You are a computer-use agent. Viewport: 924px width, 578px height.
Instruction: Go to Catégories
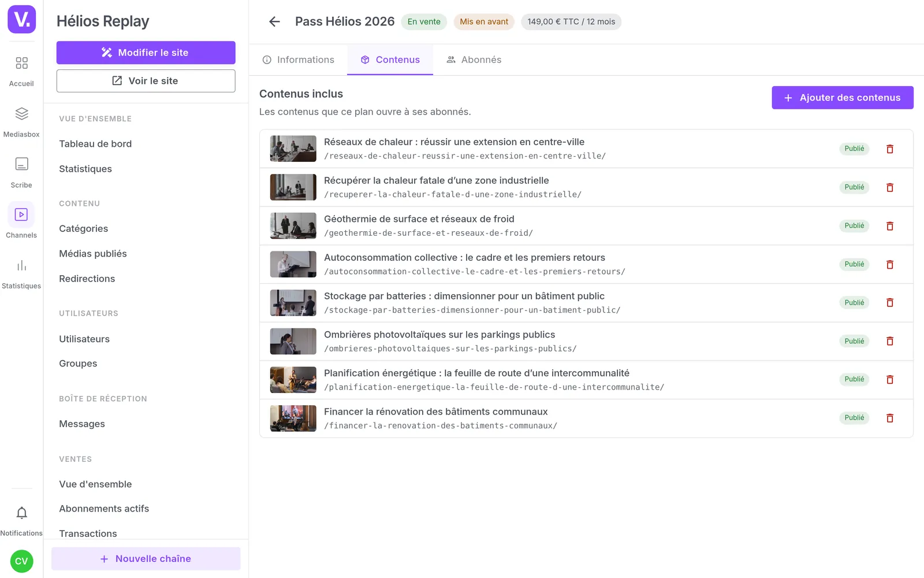click(x=84, y=228)
